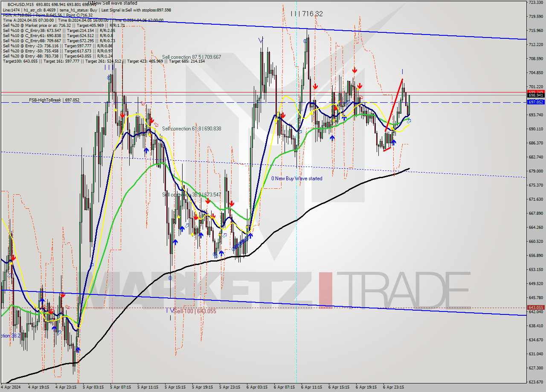Image resolution: width=546 pixels, height=392 pixels.
Task: Click the 'Sell %20 @ Market price' line
Action: tap(64, 25)
